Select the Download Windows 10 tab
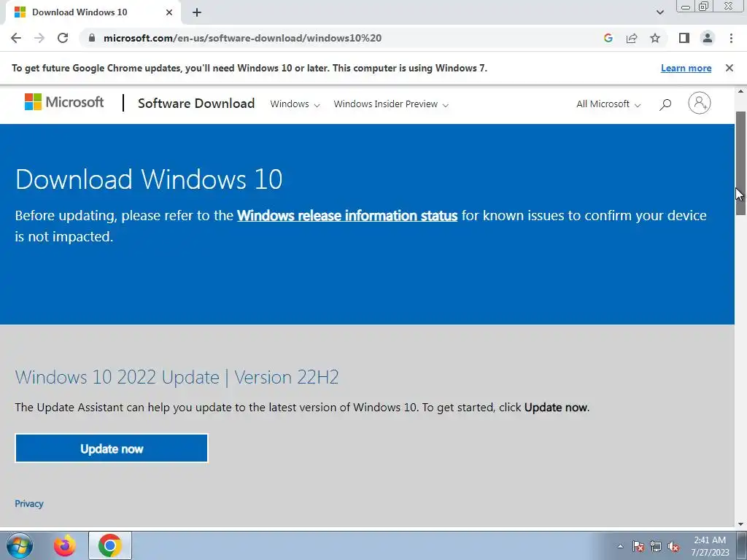Screen dimensions: 747x560 pos(93,12)
